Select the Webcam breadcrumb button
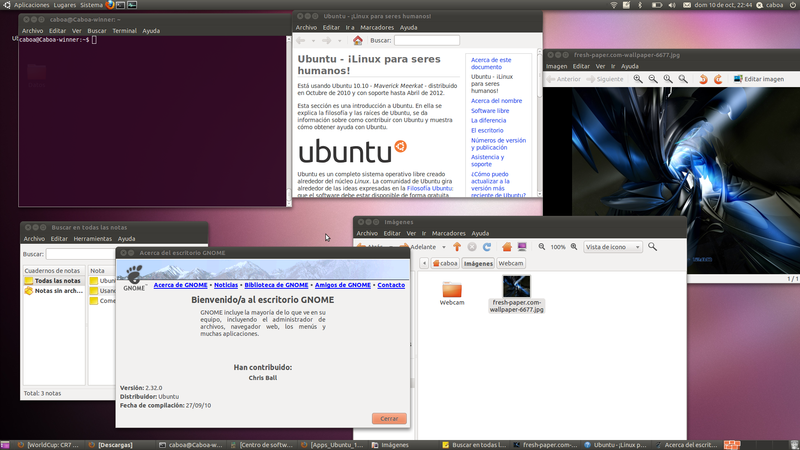 [x=511, y=263]
